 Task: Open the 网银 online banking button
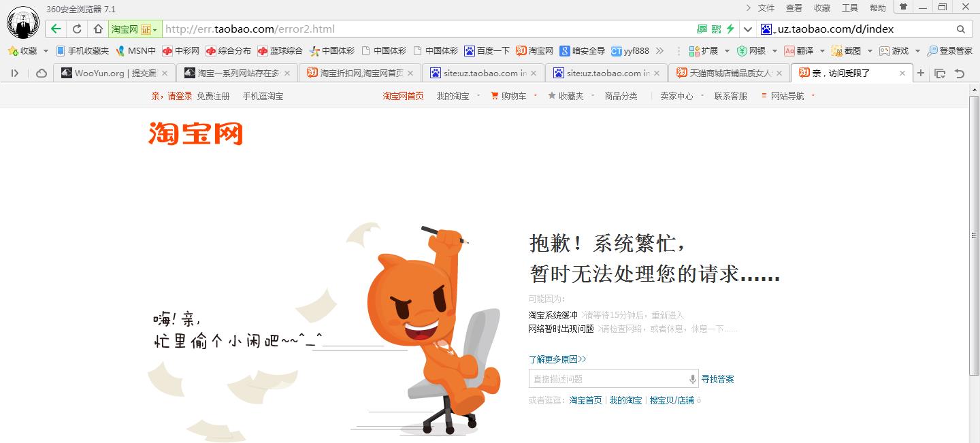click(x=751, y=50)
